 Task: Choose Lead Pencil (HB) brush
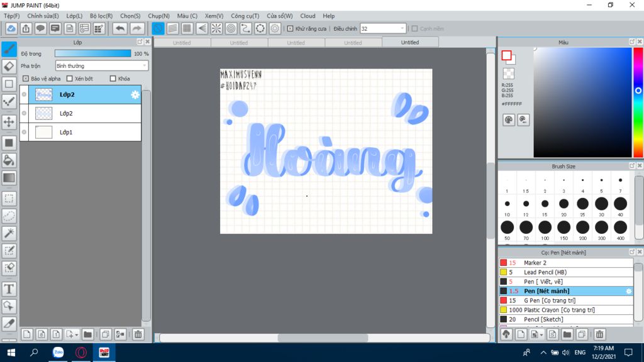click(566, 272)
